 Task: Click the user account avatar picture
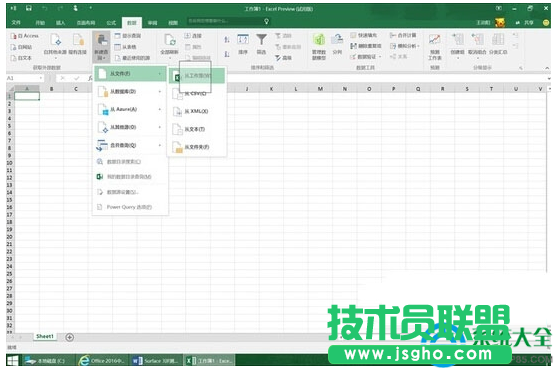500,23
